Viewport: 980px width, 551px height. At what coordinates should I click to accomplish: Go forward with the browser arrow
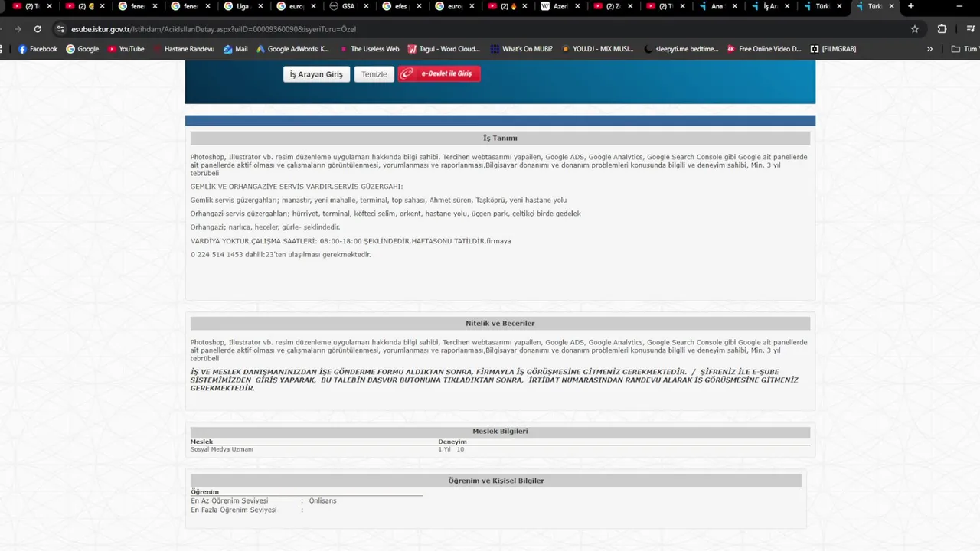click(x=18, y=29)
